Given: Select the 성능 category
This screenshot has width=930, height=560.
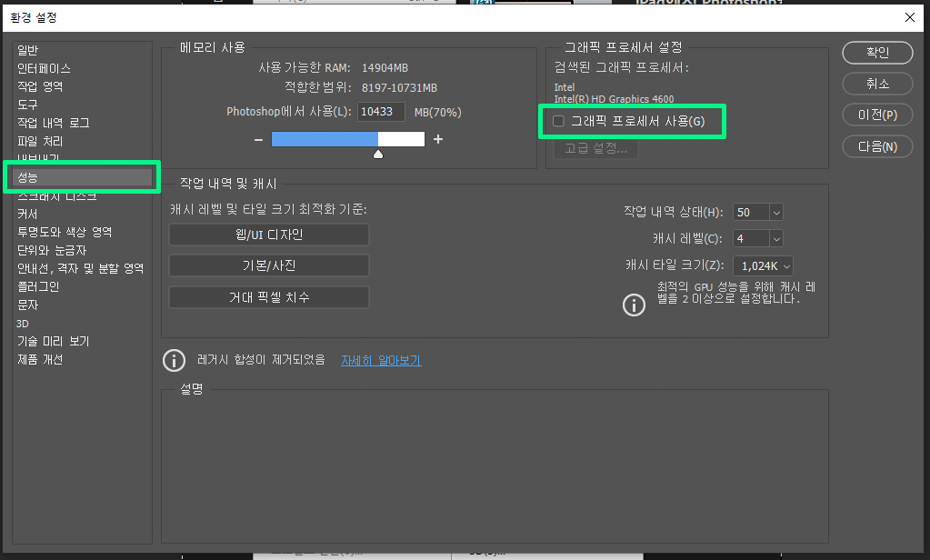Looking at the screenshot, I should pyautogui.click(x=82, y=177).
